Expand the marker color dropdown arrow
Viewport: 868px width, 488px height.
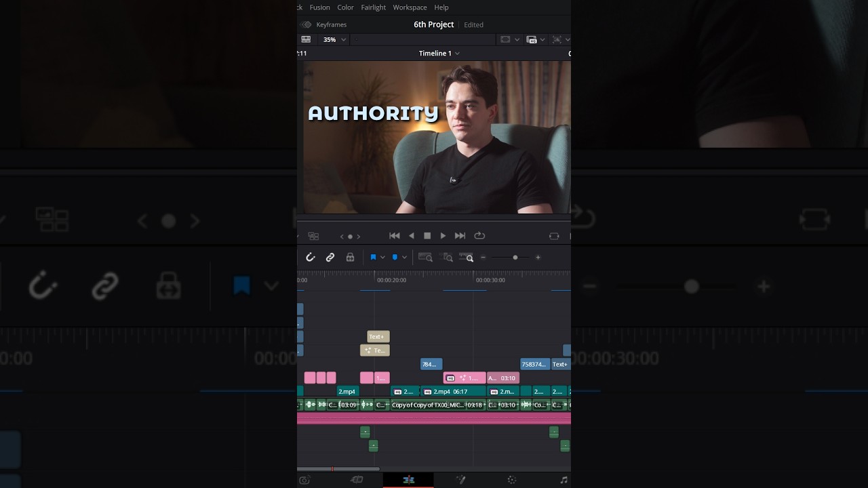click(x=404, y=258)
